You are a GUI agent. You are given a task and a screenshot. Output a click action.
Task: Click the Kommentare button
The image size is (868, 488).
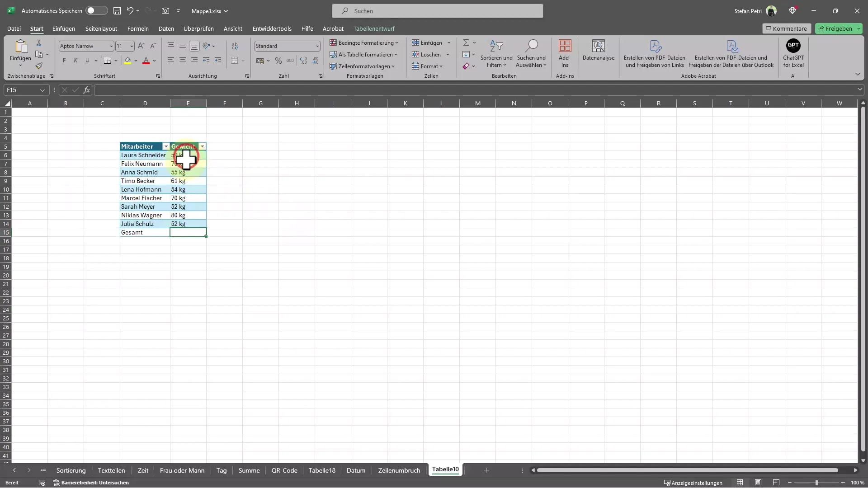point(786,28)
